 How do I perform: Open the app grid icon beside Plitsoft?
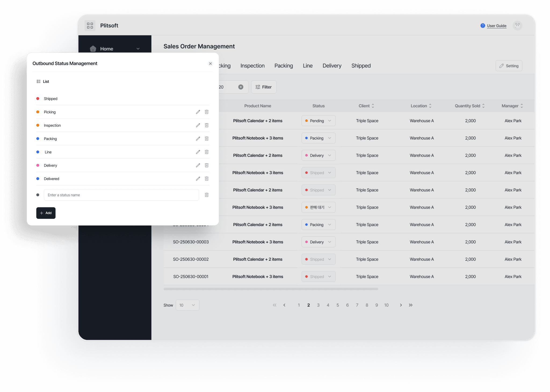90,26
